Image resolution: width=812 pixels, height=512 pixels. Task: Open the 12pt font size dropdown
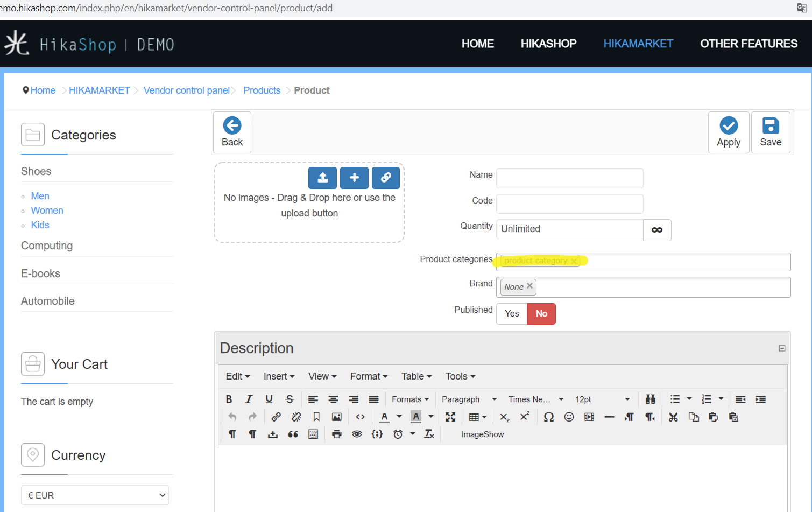(602, 399)
